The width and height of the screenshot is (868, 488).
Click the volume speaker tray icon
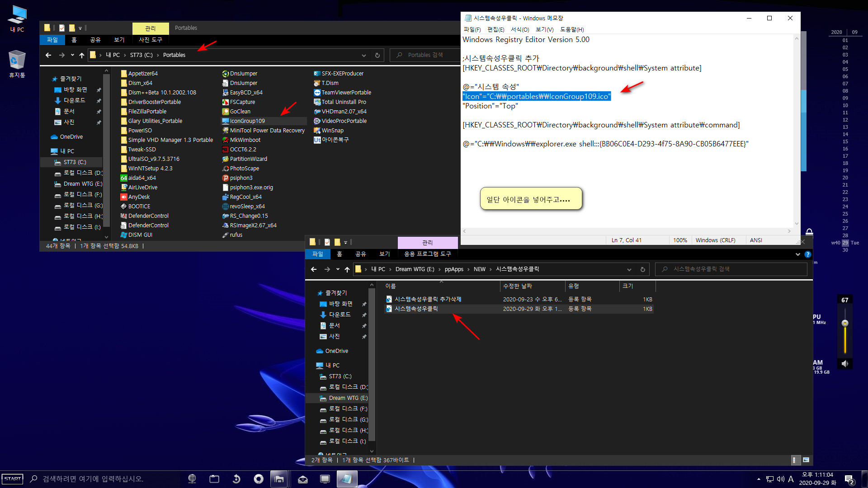(x=780, y=479)
